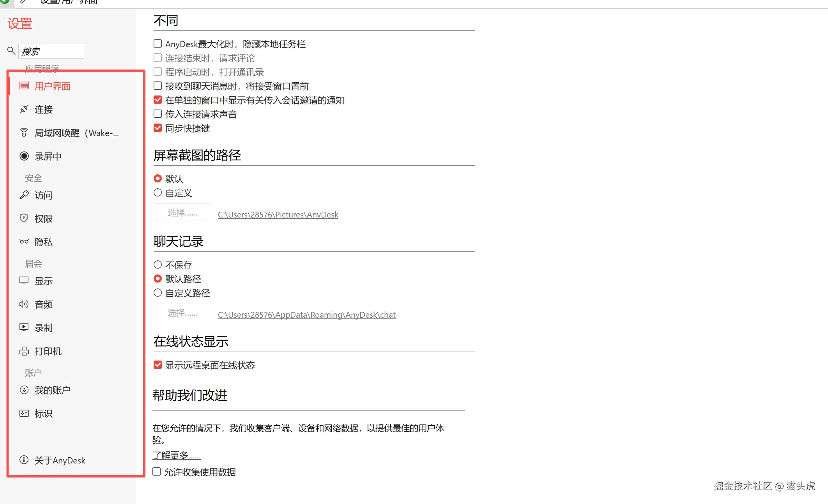The height and width of the screenshot is (504, 828).
Task: Click the My Account smiley icon
Action: tap(24, 390)
